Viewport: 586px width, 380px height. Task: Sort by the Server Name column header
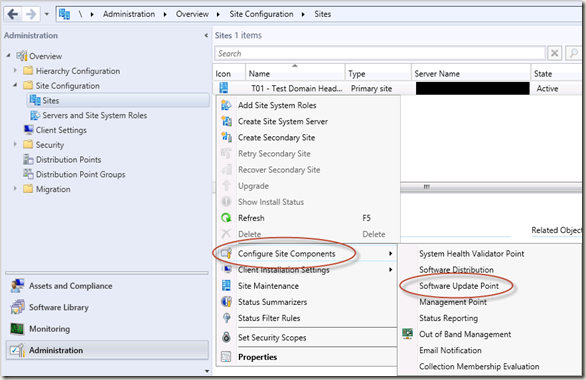[471, 74]
